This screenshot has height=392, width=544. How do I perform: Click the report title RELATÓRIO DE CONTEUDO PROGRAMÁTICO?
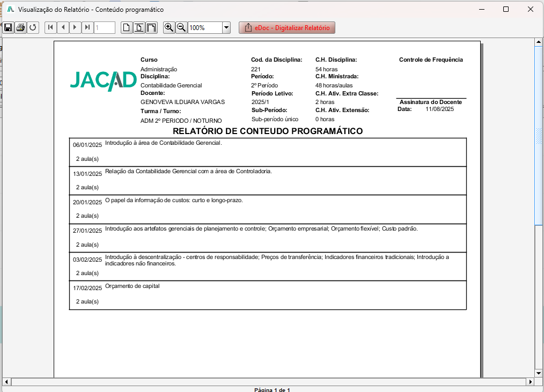point(268,131)
